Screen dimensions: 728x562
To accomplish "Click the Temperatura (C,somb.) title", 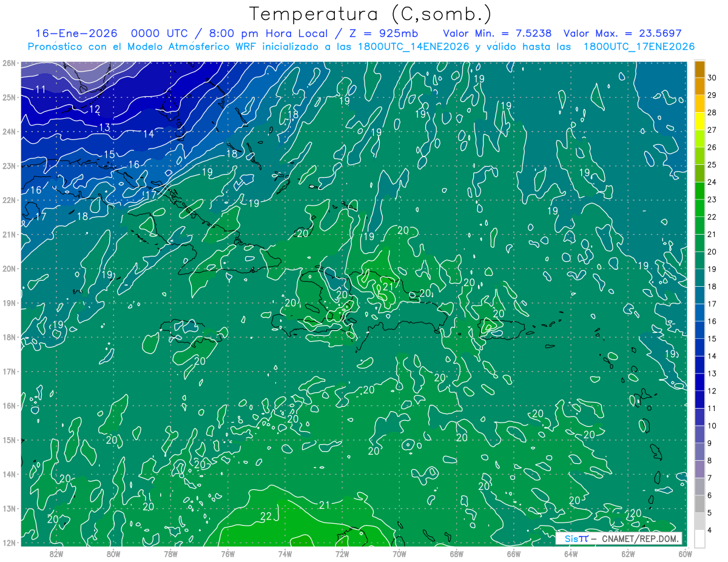I will coord(371,14).
